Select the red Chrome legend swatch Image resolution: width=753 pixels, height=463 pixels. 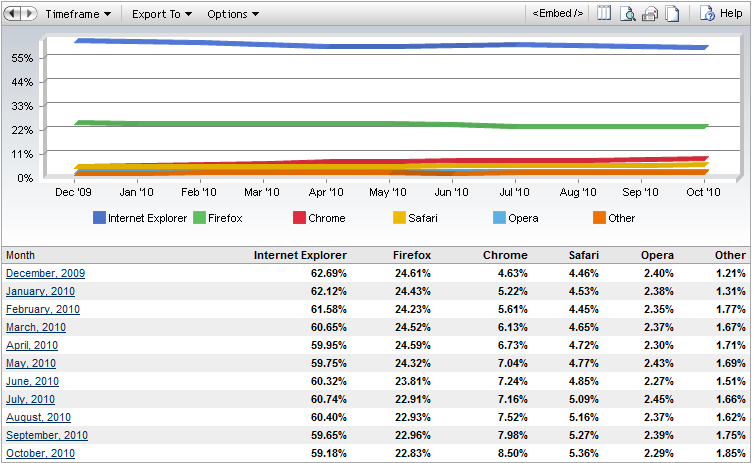coord(299,217)
